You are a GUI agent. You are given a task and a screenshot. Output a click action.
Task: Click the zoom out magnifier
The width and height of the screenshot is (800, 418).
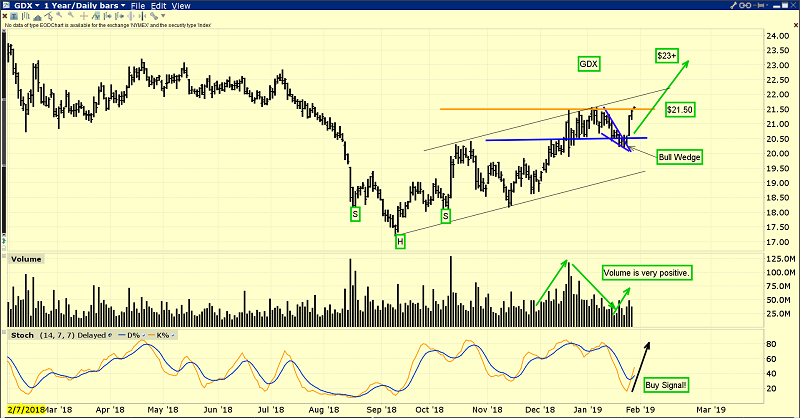tap(71, 15)
